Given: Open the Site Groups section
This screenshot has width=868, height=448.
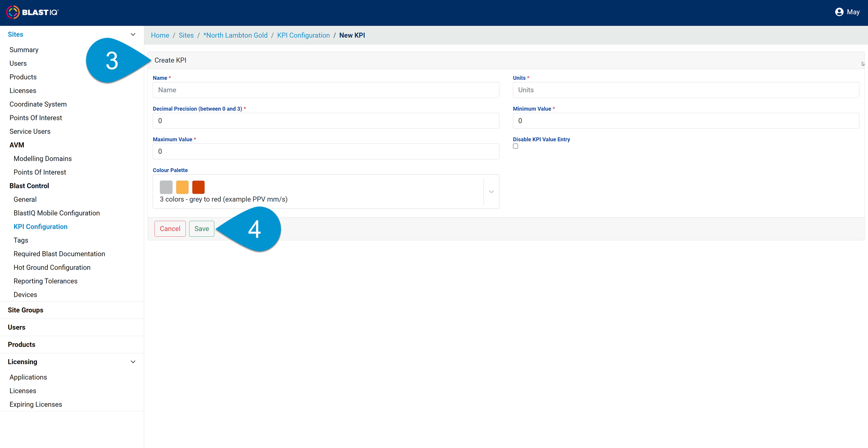Looking at the screenshot, I should [26, 310].
